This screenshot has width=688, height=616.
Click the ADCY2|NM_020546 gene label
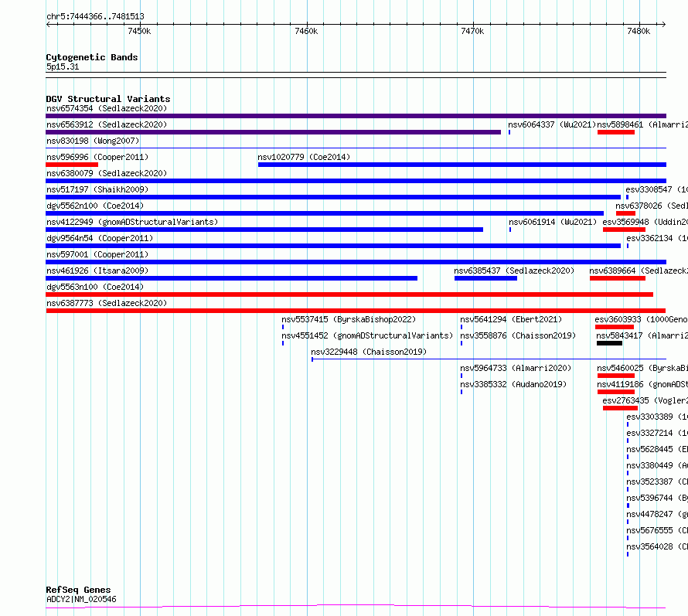[81, 599]
